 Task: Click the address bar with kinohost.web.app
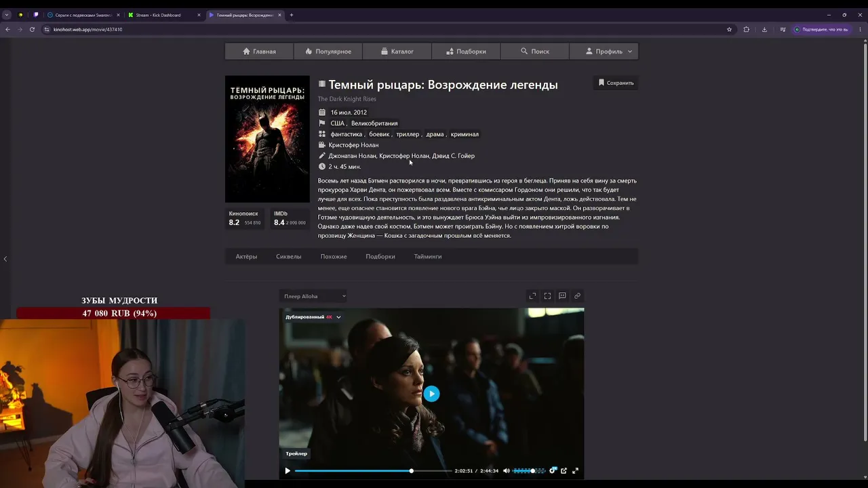[x=383, y=29]
